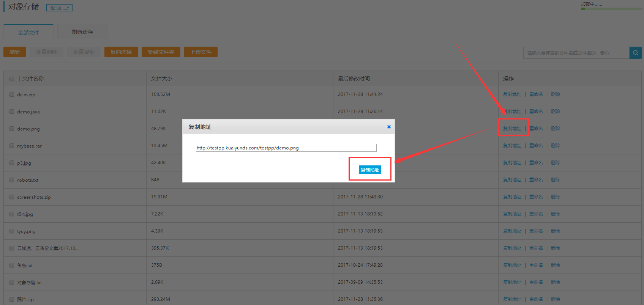Switch to the 全部文件 tab
This screenshot has height=305, width=644.
pos(28,32)
